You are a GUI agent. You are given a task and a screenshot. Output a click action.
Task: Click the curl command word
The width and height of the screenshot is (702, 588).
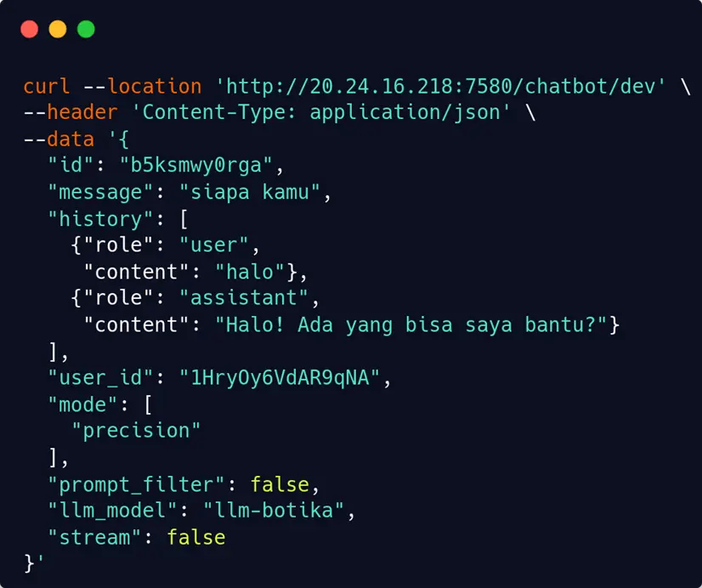pyautogui.click(x=47, y=87)
